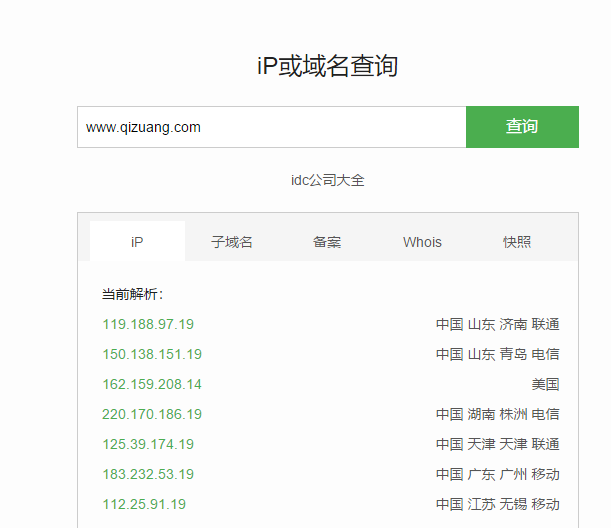Open IP address 119.188.97.19
The width and height of the screenshot is (611, 528).
pyautogui.click(x=148, y=324)
